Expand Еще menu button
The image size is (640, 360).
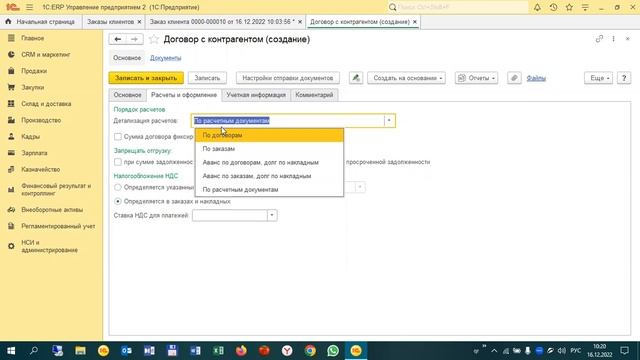click(598, 78)
